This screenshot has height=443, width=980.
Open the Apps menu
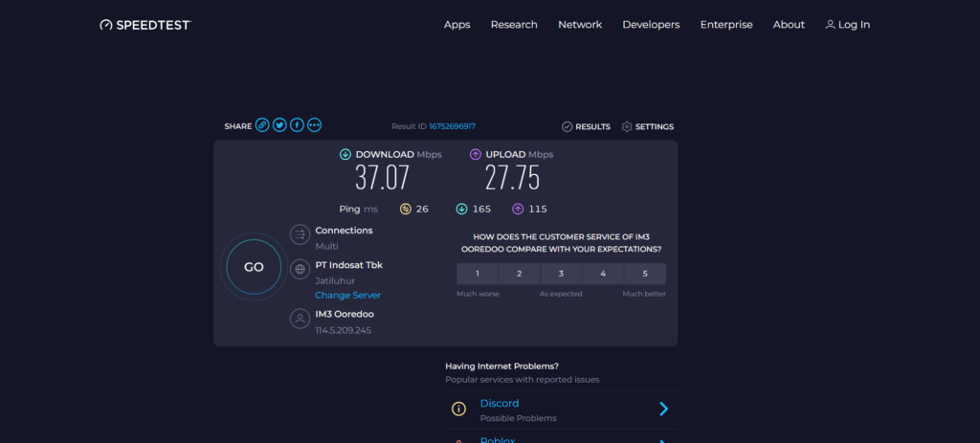(x=457, y=25)
